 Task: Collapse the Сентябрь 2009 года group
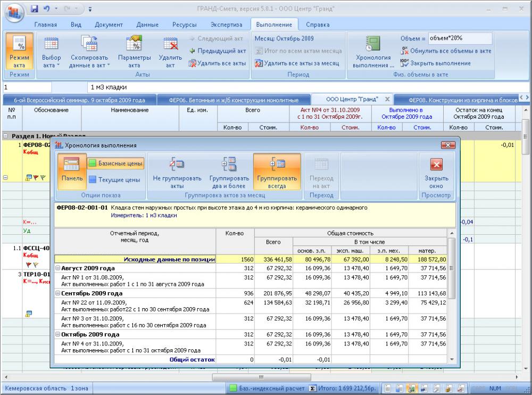click(x=59, y=293)
